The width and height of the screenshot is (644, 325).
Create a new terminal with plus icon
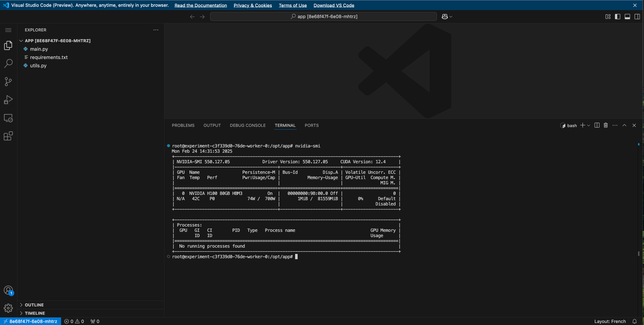(x=582, y=125)
